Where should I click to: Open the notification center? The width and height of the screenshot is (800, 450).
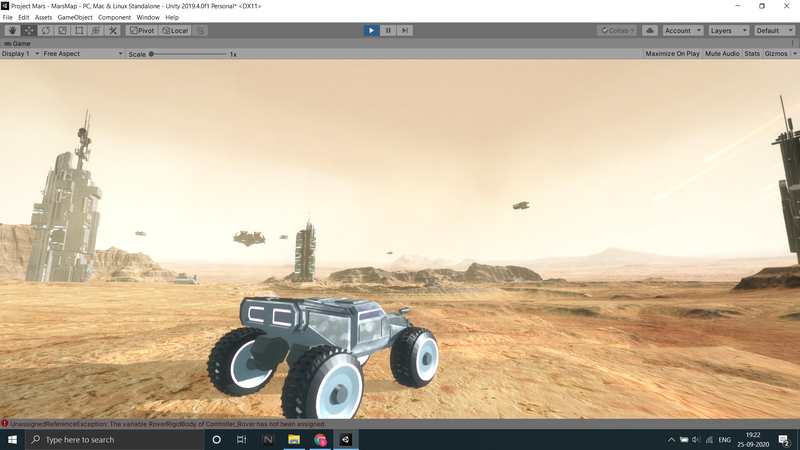[x=785, y=440]
